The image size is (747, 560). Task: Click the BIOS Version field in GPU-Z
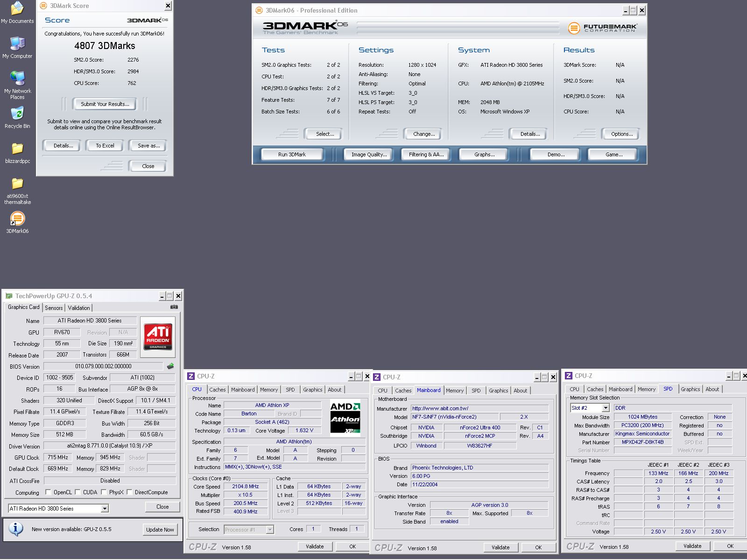coord(103,366)
